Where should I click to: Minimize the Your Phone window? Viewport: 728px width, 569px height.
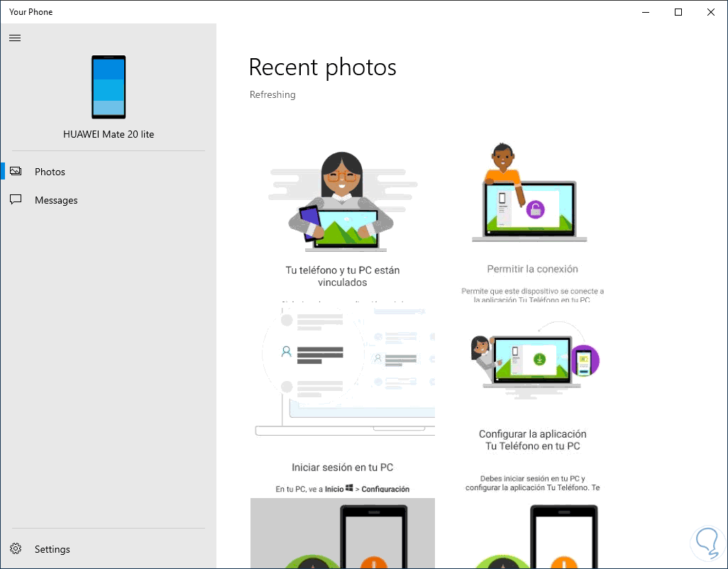point(646,12)
